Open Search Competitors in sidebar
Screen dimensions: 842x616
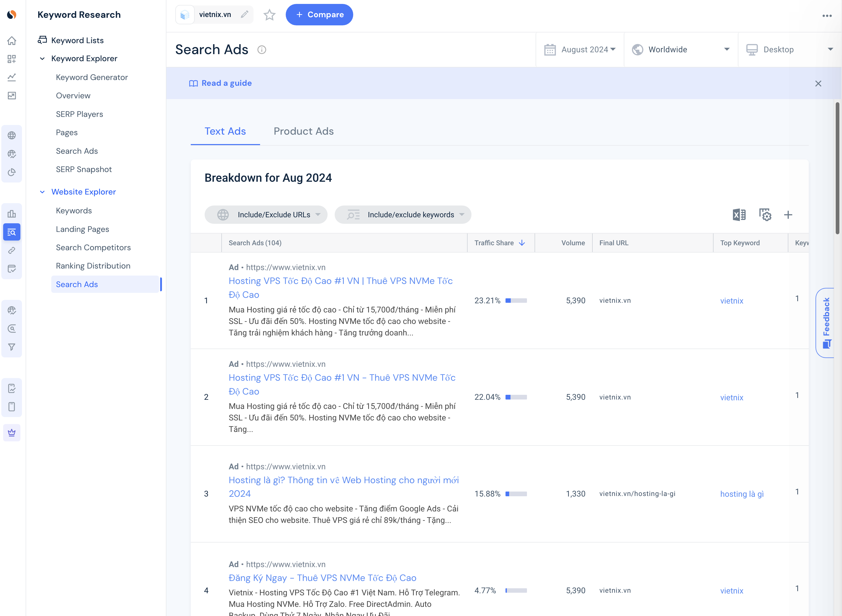[x=93, y=248]
